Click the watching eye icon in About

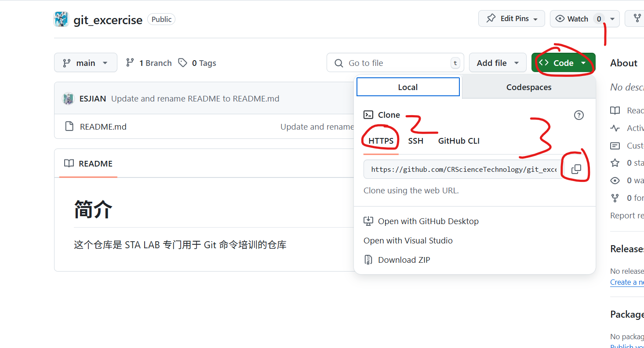point(615,181)
